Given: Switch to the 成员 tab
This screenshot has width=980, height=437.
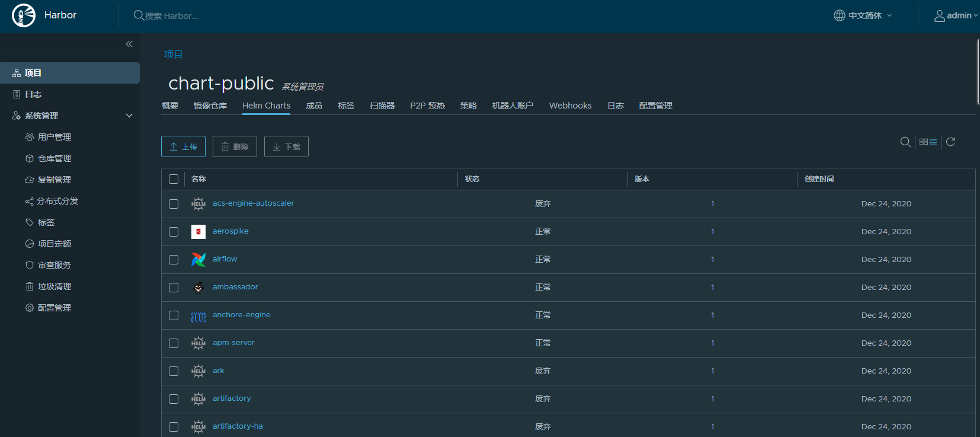Looking at the screenshot, I should pos(314,106).
